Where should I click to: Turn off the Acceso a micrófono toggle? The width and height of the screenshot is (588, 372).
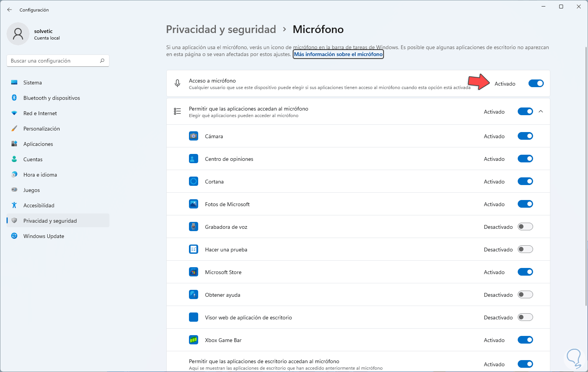[536, 83]
